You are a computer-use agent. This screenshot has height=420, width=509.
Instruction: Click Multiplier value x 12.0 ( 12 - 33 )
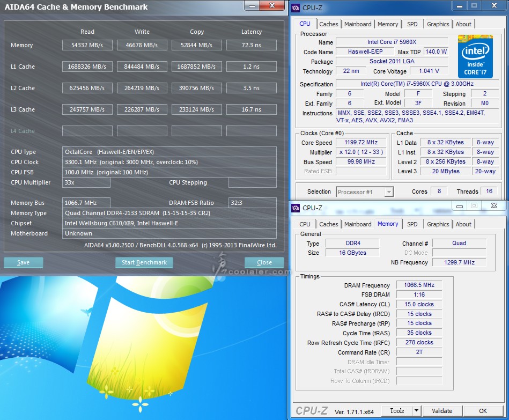361,152
